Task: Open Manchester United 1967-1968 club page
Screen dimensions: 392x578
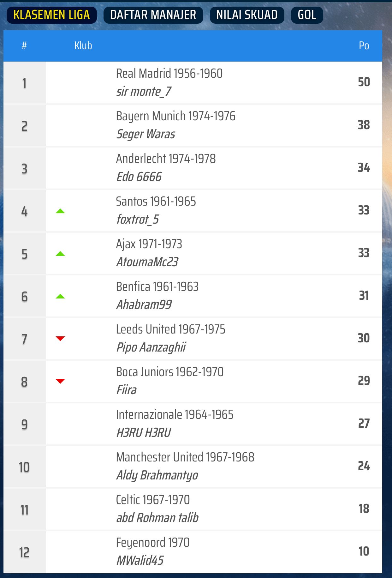Action: tap(185, 457)
